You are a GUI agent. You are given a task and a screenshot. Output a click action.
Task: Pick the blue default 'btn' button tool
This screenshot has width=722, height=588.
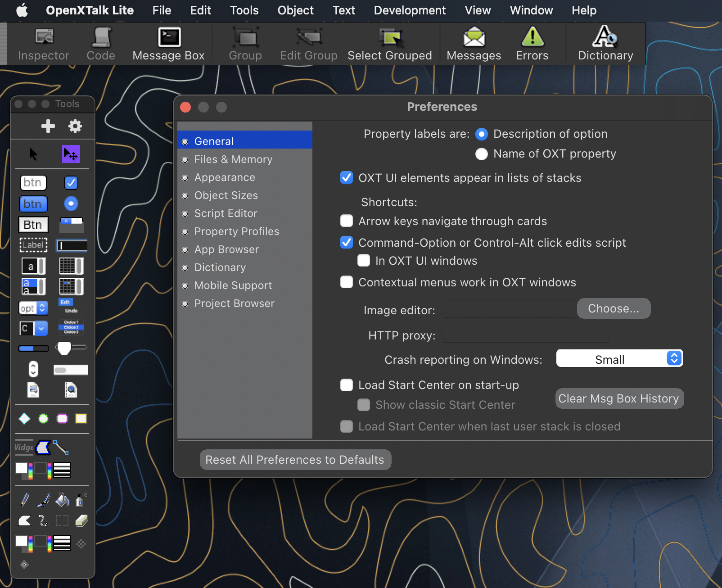(x=33, y=204)
